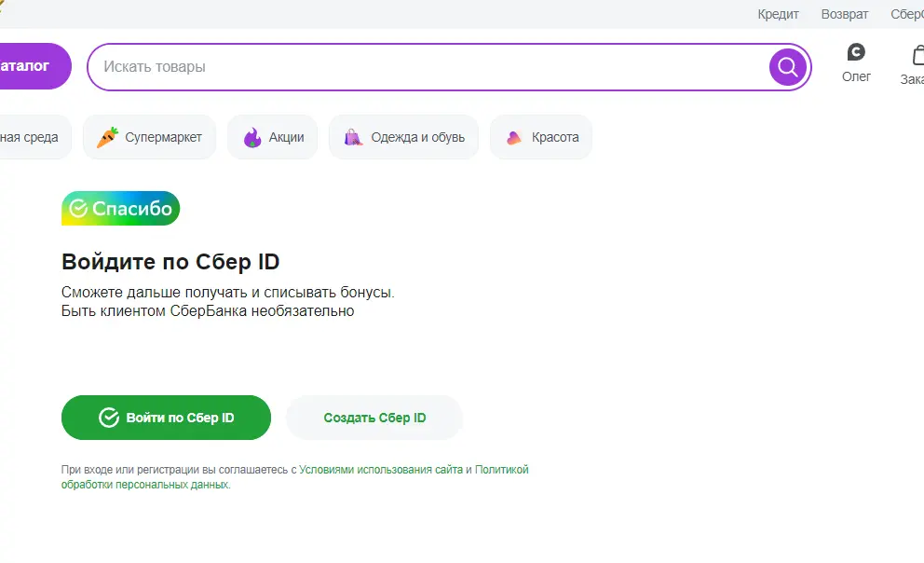Select the Одежда и обувь category chip
This screenshot has width=924, height=563.
coord(403,137)
